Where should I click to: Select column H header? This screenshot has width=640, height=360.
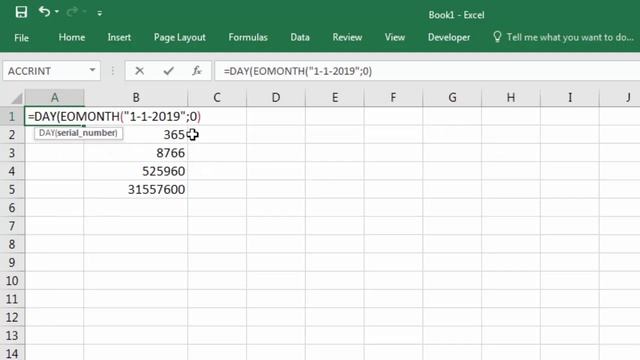[x=511, y=98]
